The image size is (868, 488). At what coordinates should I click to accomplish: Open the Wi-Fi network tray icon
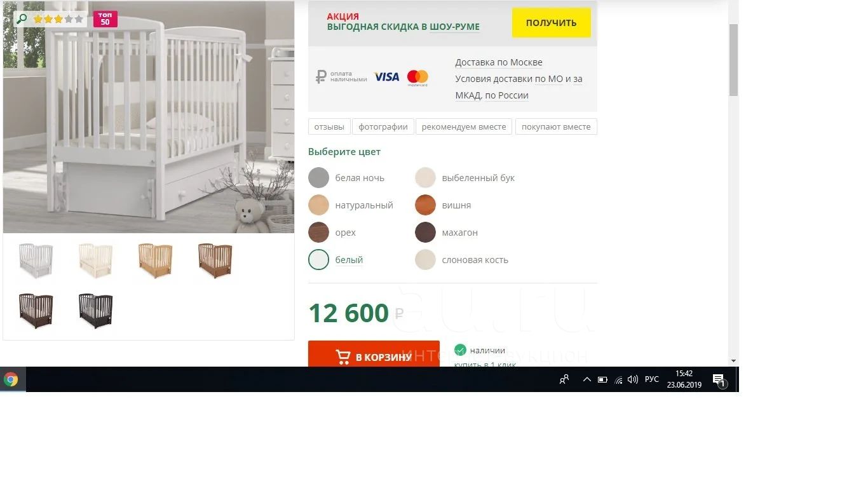point(618,380)
